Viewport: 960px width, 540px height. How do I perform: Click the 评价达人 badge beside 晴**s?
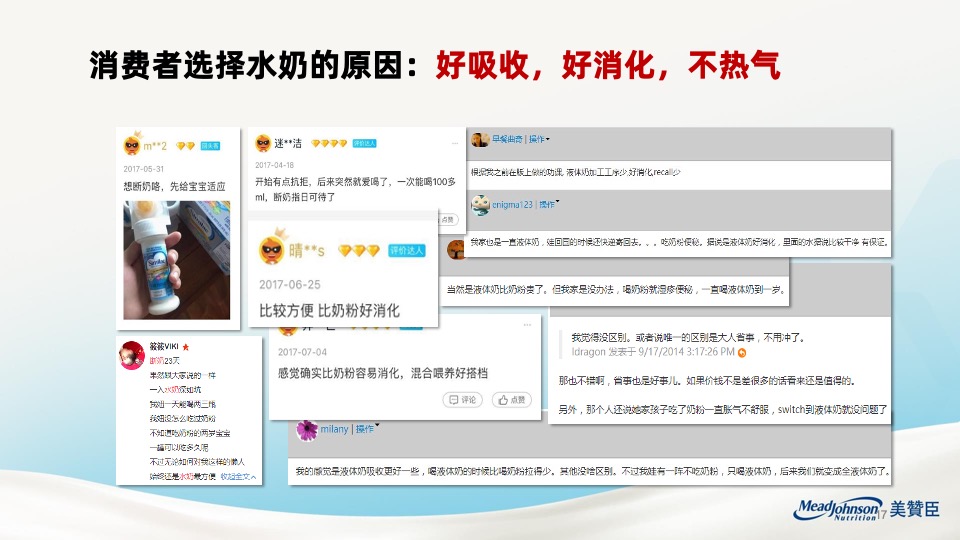point(407,250)
